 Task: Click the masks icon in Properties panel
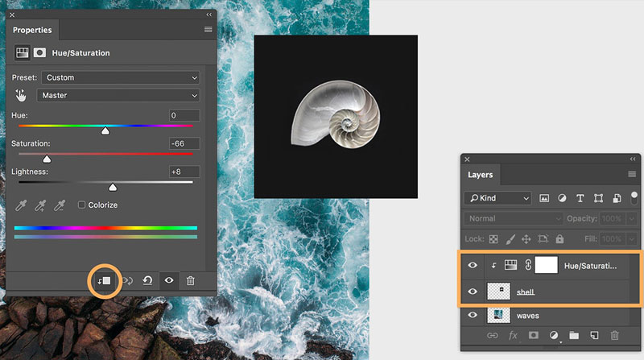click(39, 53)
